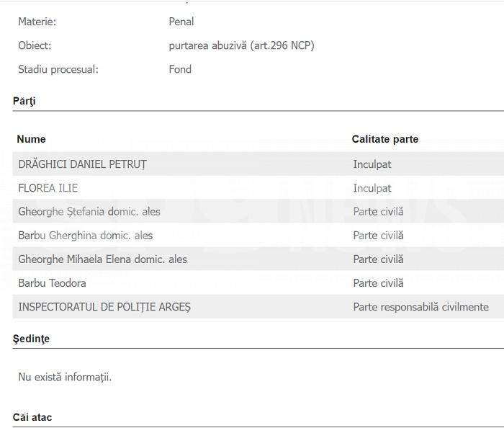Expand the Ședințe section heading
504x428 pixels.
[x=31, y=339]
